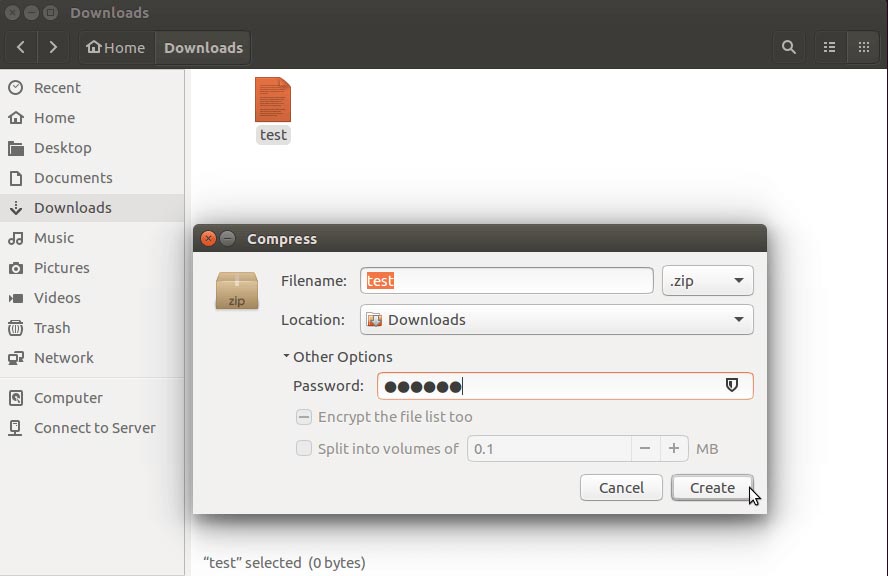This screenshot has width=888, height=576.
Task: Open Videos label in the sidebar
Action: [57, 298]
